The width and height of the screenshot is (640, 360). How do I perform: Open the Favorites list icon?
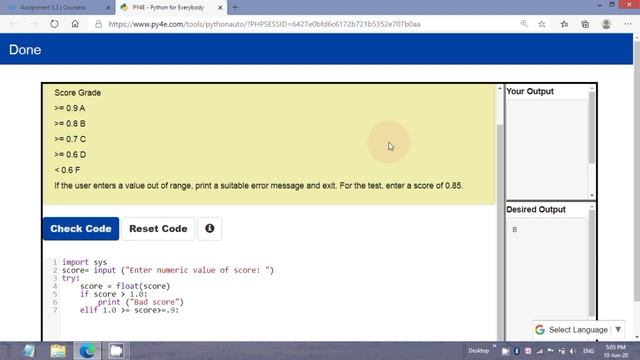point(564,24)
